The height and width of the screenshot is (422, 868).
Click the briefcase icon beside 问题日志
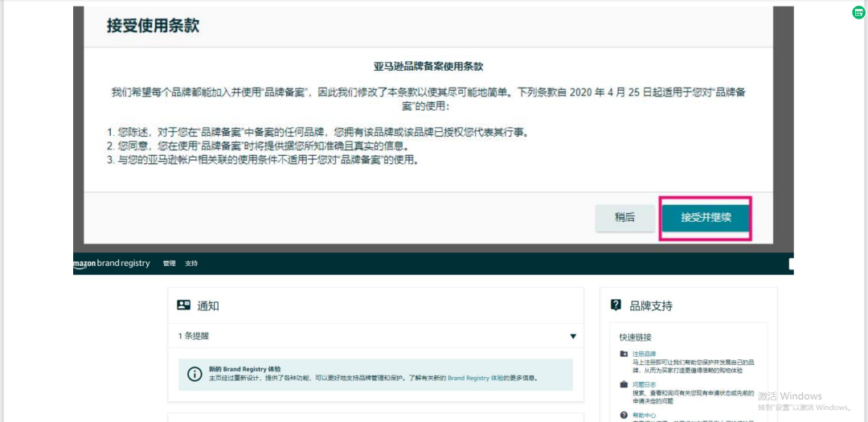(624, 384)
